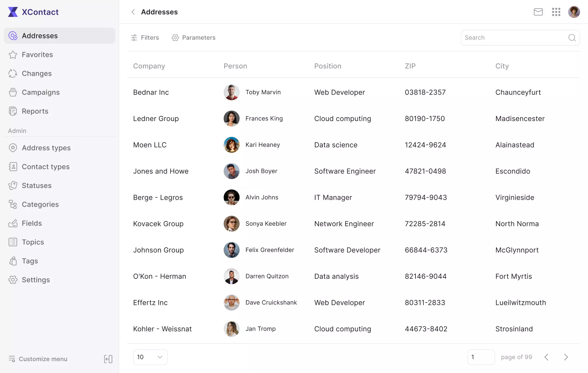Click Jan Tromp's avatar photo
The height and width of the screenshot is (373, 588).
[x=231, y=329]
